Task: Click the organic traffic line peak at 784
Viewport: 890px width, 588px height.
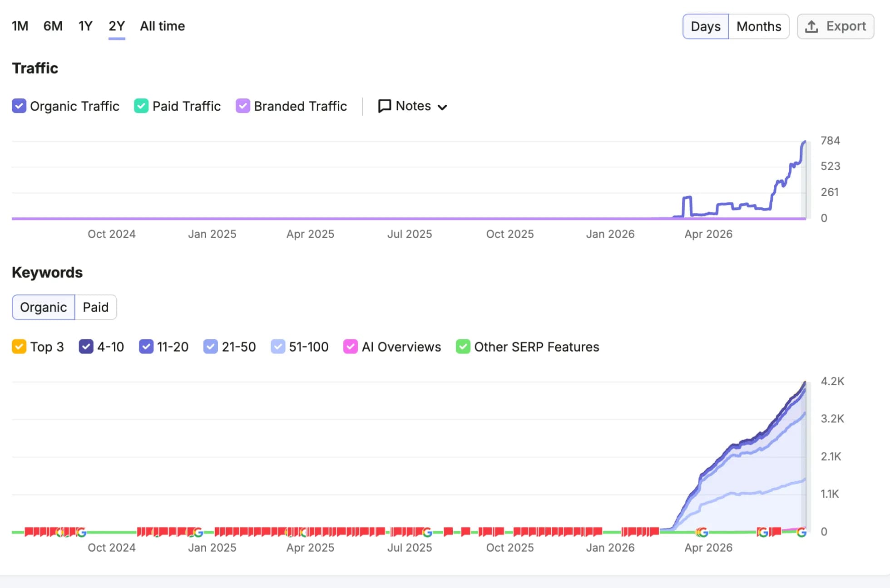Action: 805,142
